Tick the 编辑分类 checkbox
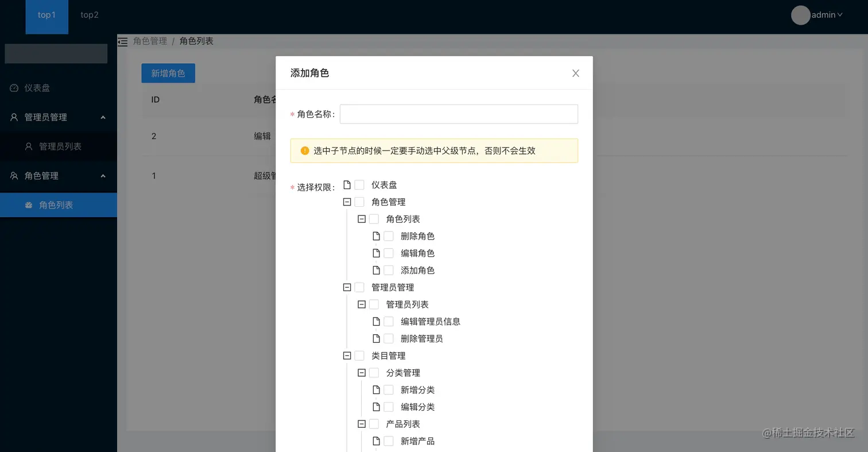The height and width of the screenshot is (452, 868). coord(389,407)
